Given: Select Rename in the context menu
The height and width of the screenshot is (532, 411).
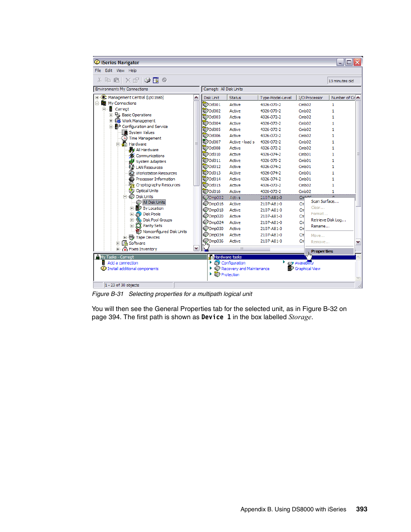Looking at the screenshot, I should 330,226.
